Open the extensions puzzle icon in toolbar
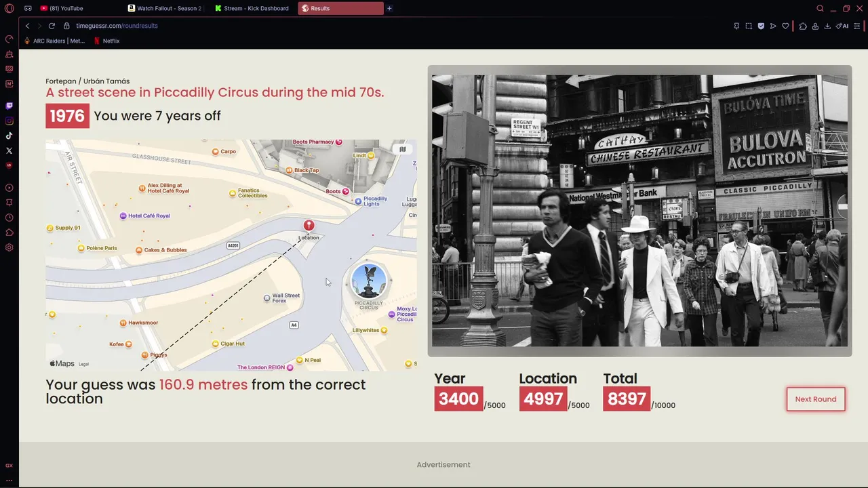The image size is (868, 488). click(803, 26)
